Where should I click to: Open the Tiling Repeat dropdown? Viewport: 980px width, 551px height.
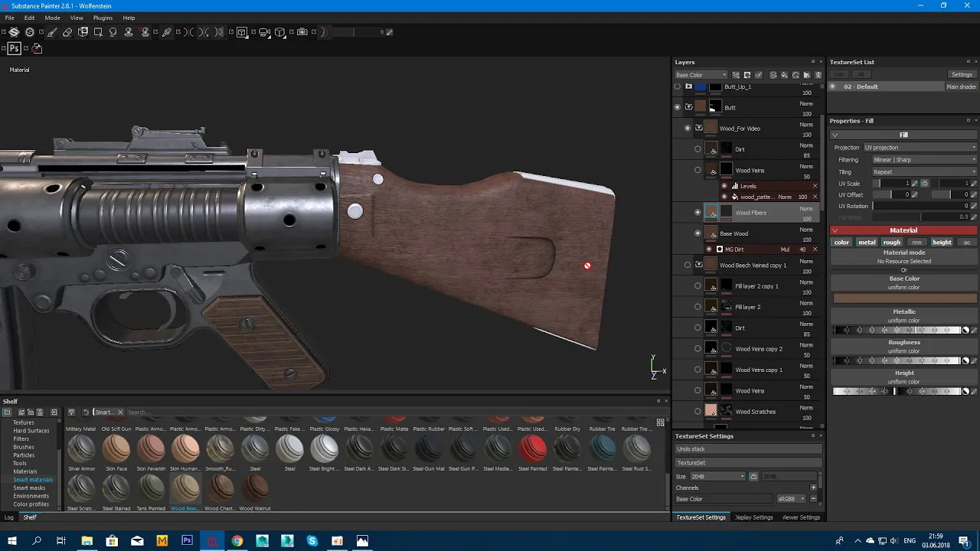pos(925,172)
